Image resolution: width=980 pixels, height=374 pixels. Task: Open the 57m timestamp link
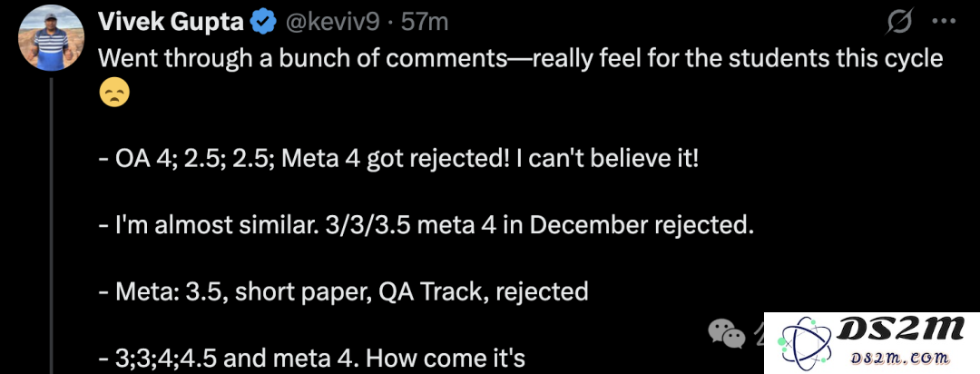point(425,23)
